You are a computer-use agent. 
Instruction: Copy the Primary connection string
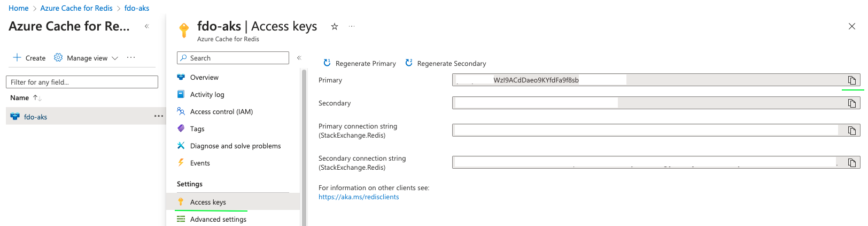[851, 131]
